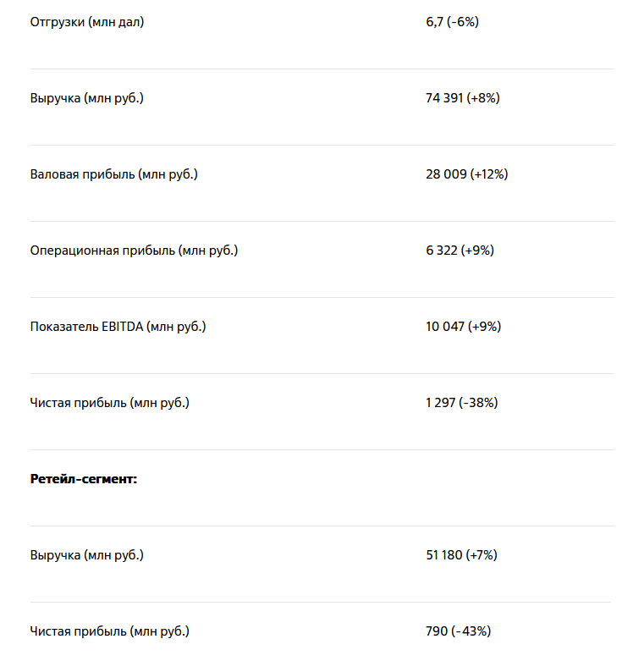Select the 'Валовая прибыль (млн руб.)' label
The image size is (644, 661).
[113, 174]
